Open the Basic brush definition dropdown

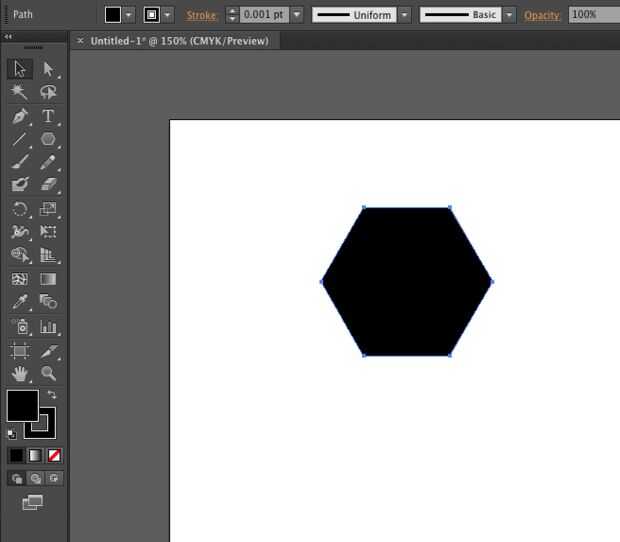point(510,15)
